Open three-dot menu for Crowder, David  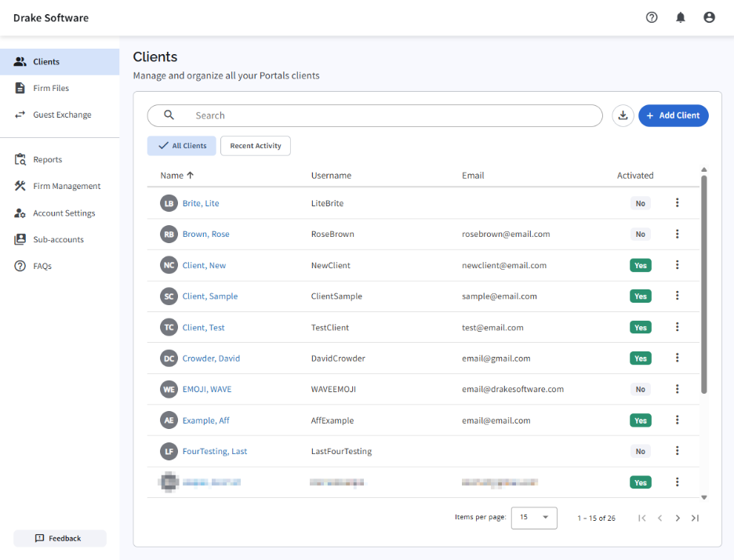point(678,358)
